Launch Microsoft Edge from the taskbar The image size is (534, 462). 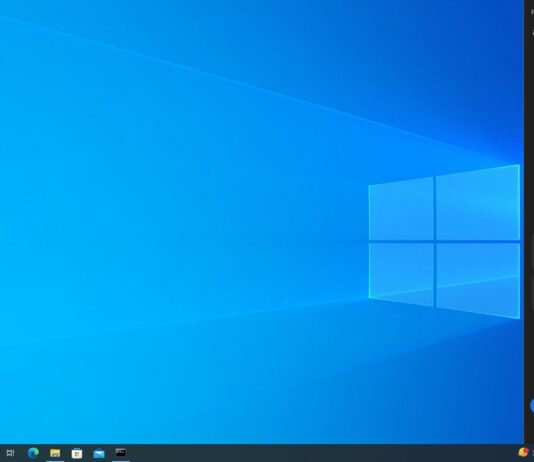[33, 453]
